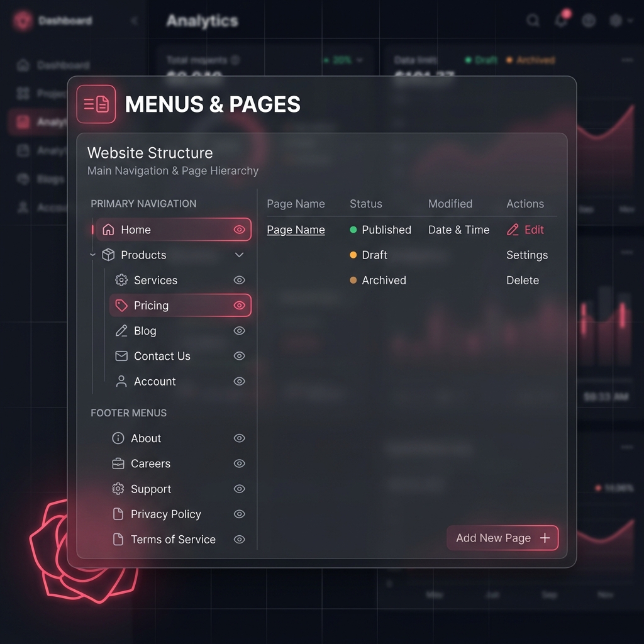Click the Date & Time cell

[458, 230]
